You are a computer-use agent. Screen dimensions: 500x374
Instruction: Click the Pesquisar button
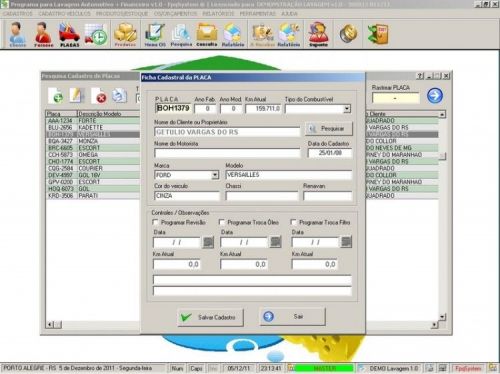click(329, 129)
